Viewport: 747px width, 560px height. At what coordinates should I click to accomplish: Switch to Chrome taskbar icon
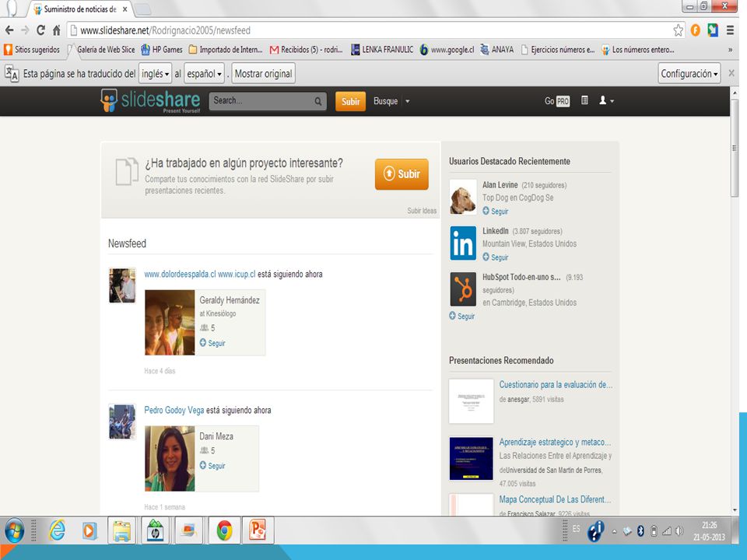[x=224, y=530]
